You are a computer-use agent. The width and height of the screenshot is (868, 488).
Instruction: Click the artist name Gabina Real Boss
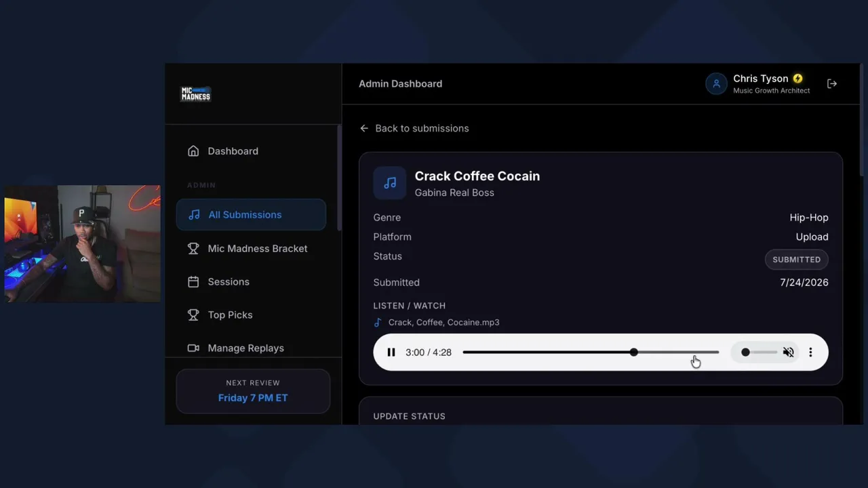coord(454,192)
